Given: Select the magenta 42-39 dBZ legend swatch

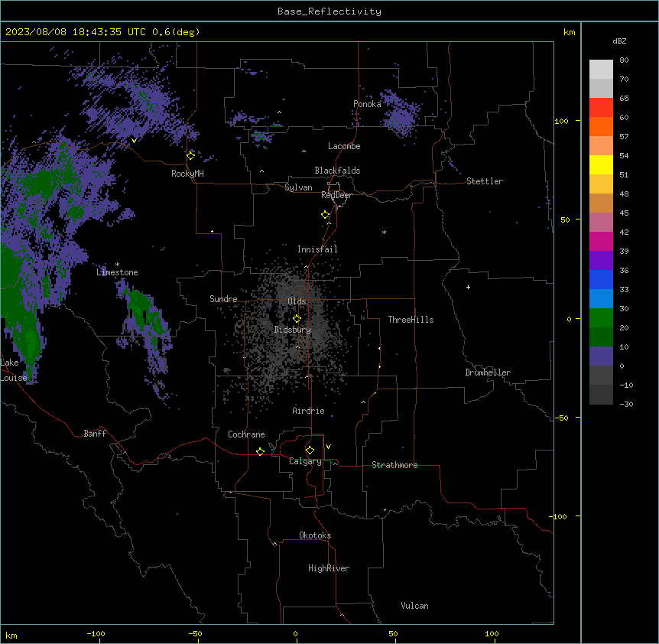Looking at the screenshot, I should [601, 241].
